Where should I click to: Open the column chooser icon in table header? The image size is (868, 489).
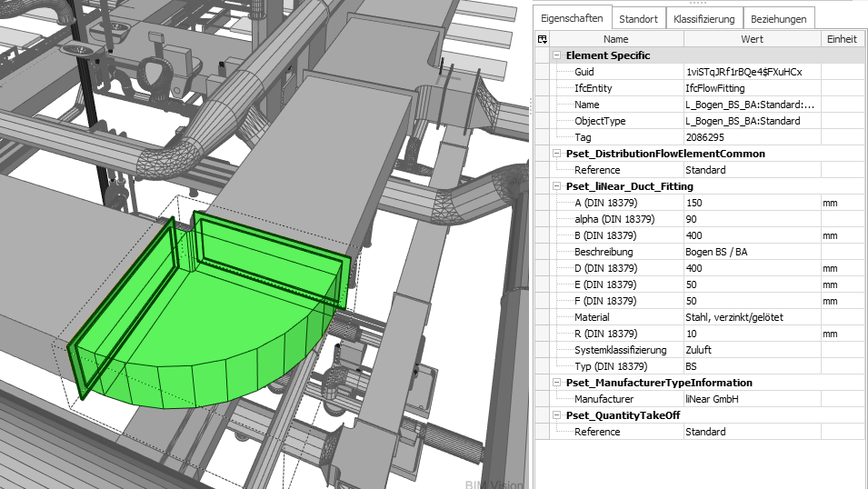click(543, 39)
